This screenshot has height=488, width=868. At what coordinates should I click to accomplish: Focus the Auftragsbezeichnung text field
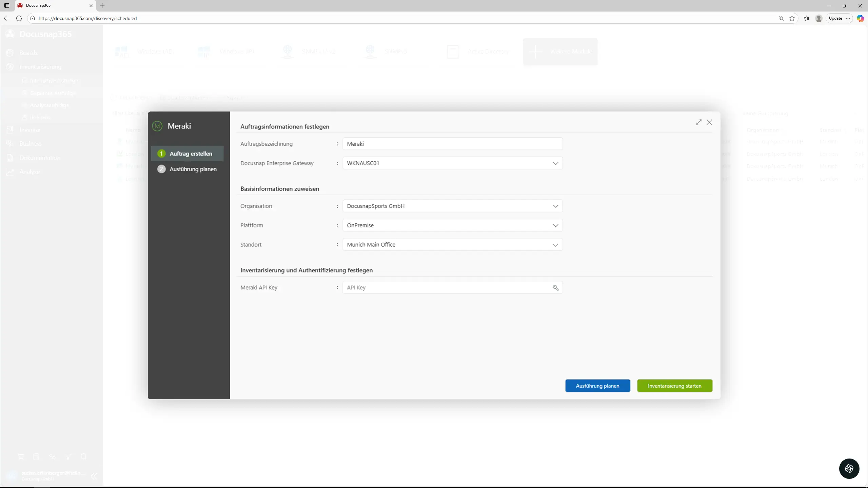coord(452,144)
